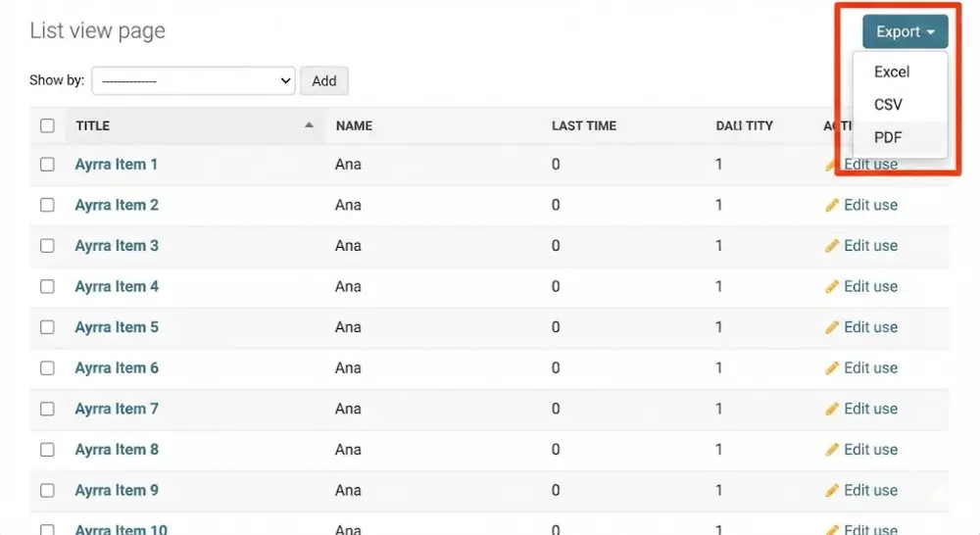Click the pencil icon for Ayrra Item 5
This screenshot has width=980, height=535.
tap(832, 328)
